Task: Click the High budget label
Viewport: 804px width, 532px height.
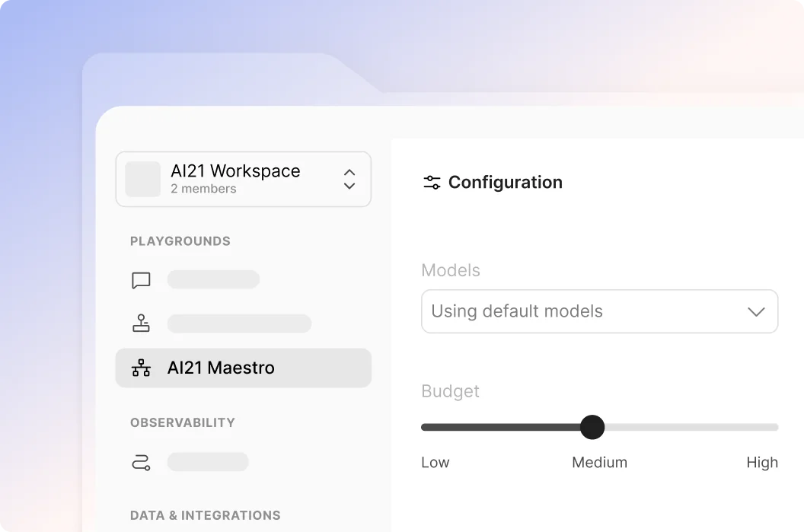Action: point(762,463)
